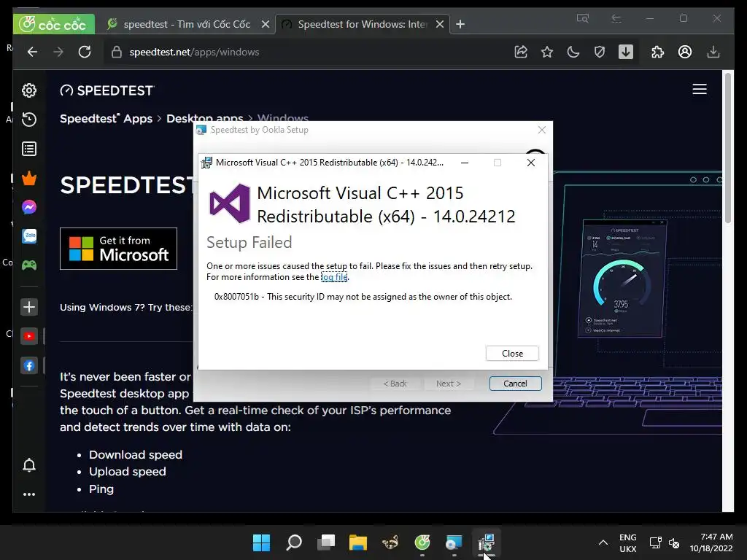This screenshot has width=747, height=560.
Task: Add a new sidebar shortcut with plus
Action: coord(29,307)
